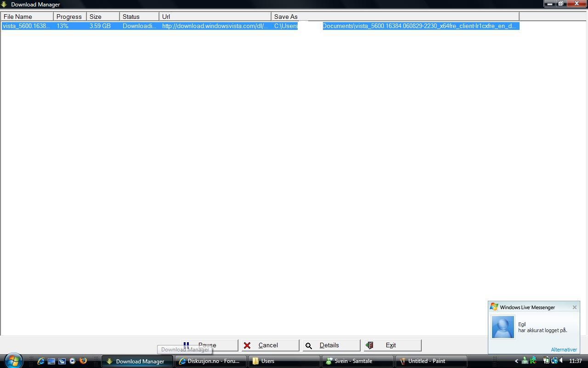The image size is (588, 368).
Task: Click the 11:37 system clock
Action: tap(575, 361)
